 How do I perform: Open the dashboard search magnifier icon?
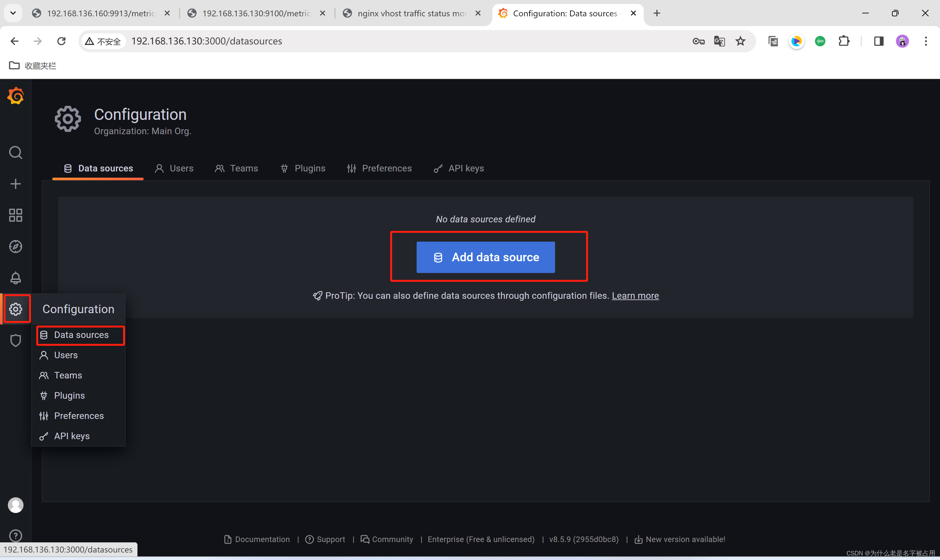pyautogui.click(x=15, y=152)
